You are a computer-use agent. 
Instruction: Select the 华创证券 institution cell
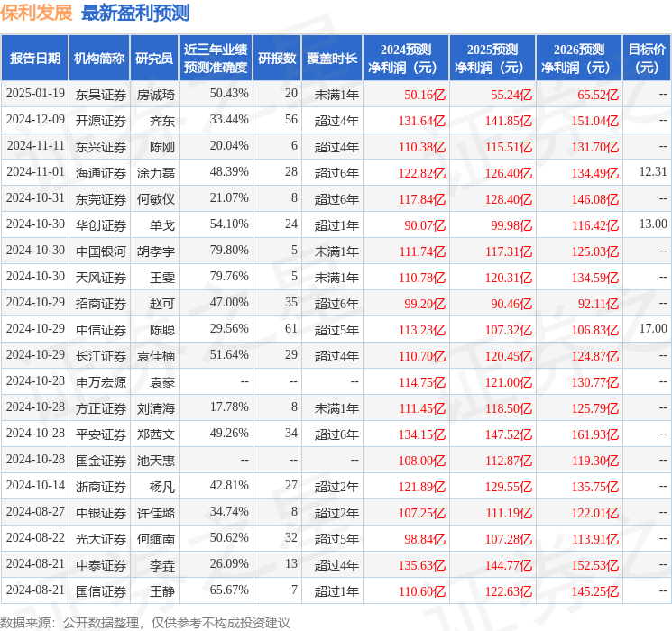tap(101, 225)
